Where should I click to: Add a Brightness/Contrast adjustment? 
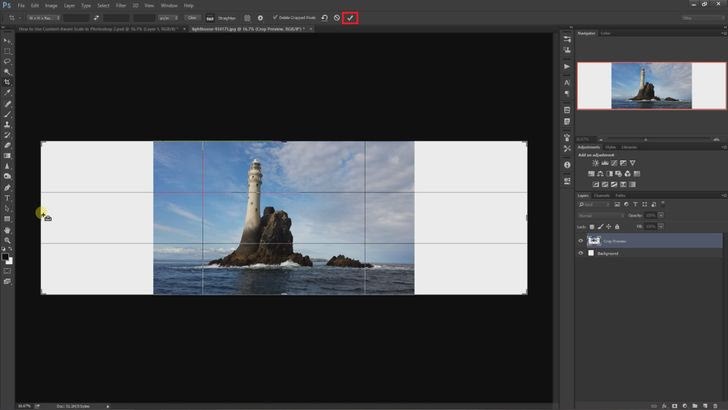point(596,162)
